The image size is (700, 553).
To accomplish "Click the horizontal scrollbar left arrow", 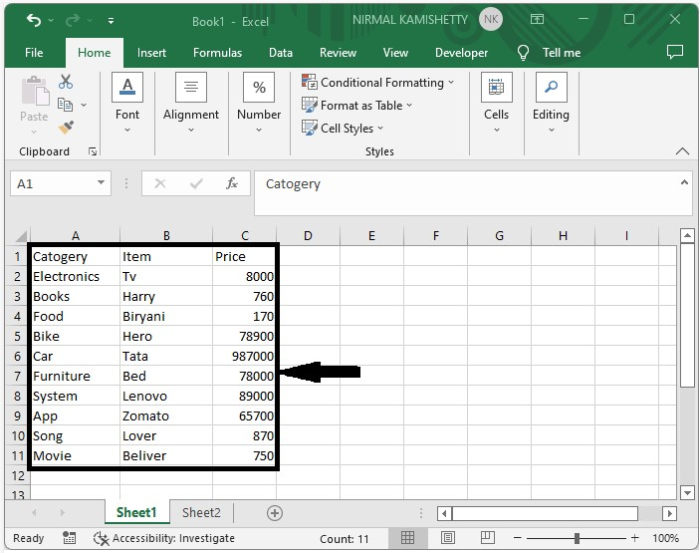I will pos(444,513).
